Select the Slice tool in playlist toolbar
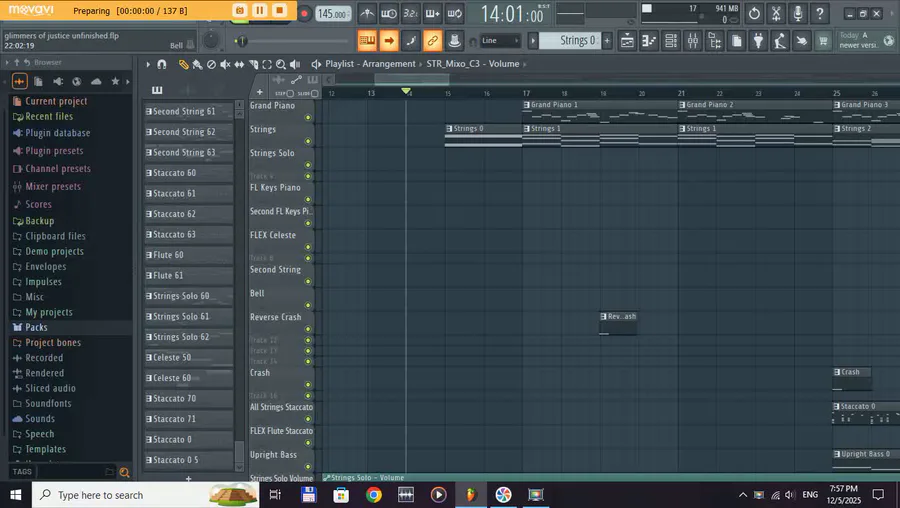900x508 pixels. click(x=253, y=64)
